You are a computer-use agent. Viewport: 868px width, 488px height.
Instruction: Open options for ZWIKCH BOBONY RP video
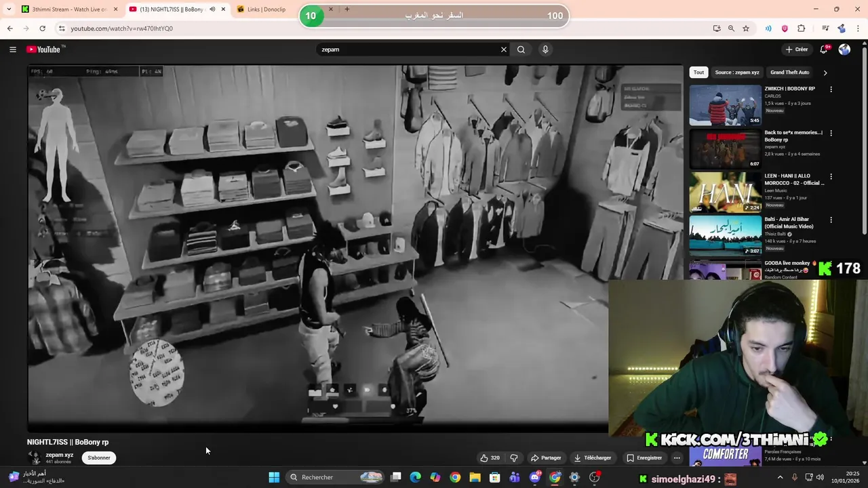point(831,89)
